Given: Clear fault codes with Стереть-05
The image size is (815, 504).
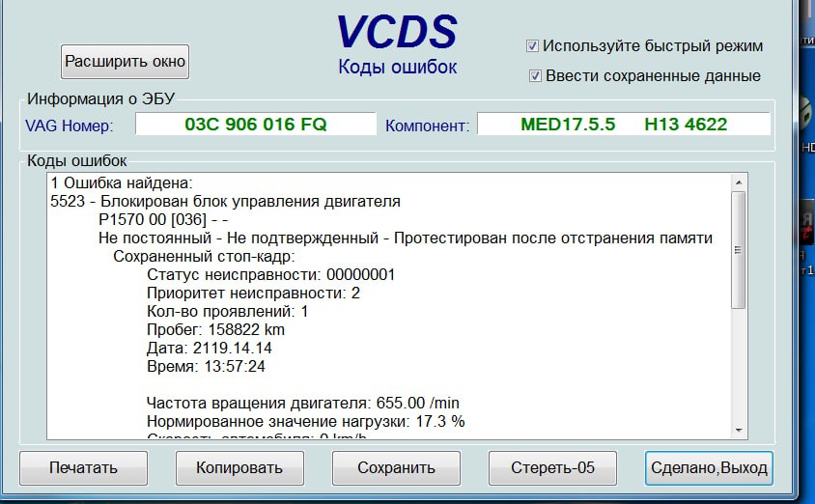Looking at the screenshot, I should point(552,467).
